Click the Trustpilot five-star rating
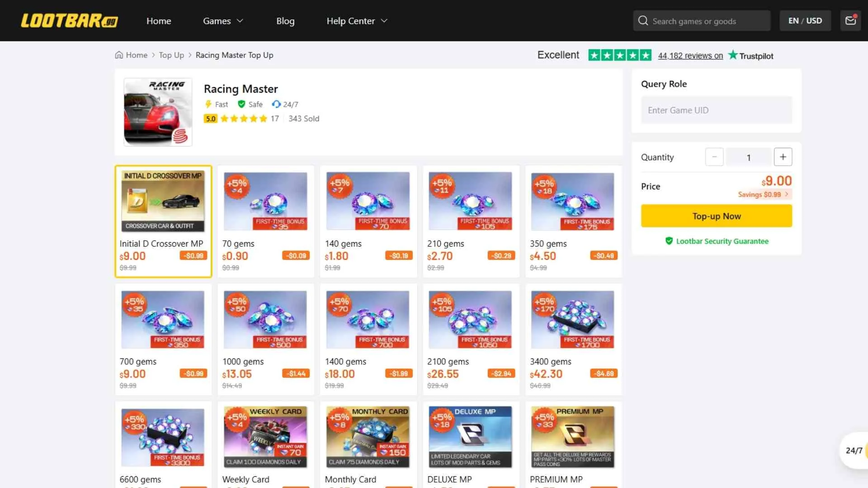 click(x=620, y=56)
